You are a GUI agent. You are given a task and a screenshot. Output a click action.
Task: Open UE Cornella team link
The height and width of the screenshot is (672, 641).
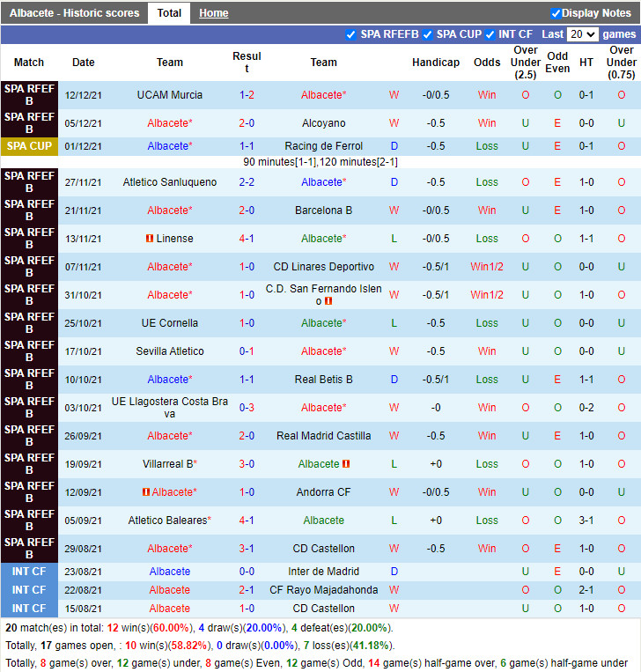click(x=170, y=323)
